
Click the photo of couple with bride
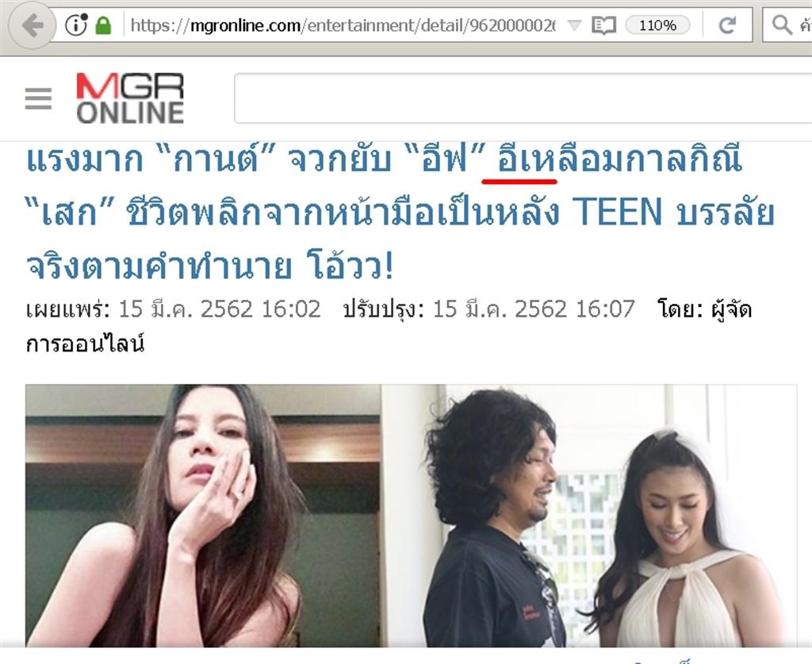coord(589,516)
